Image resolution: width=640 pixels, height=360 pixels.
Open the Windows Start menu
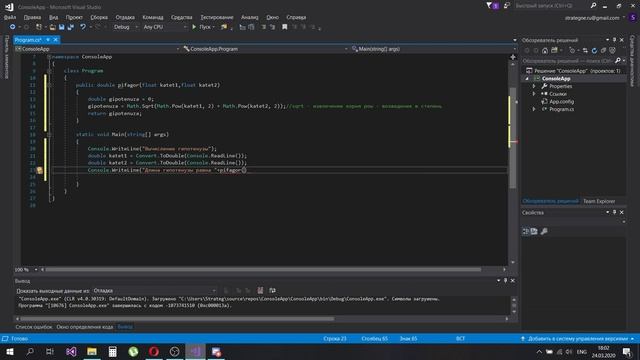click(x=9, y=352)
